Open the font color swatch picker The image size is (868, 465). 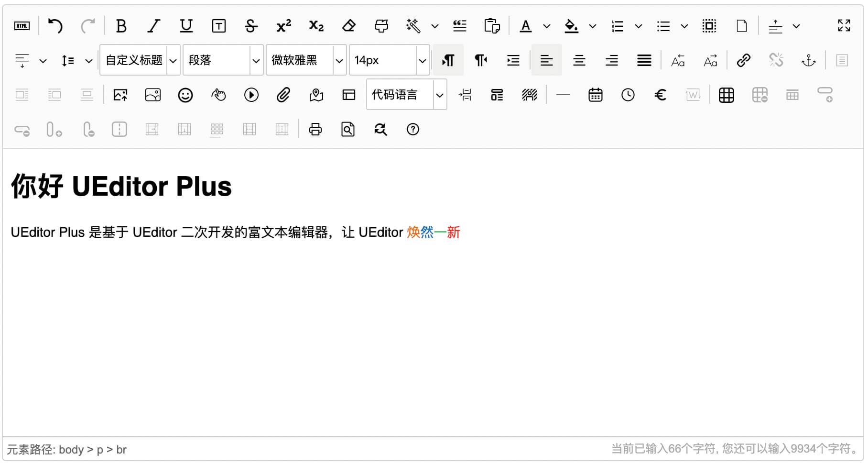pyautogui.click(x=546, y=26)
